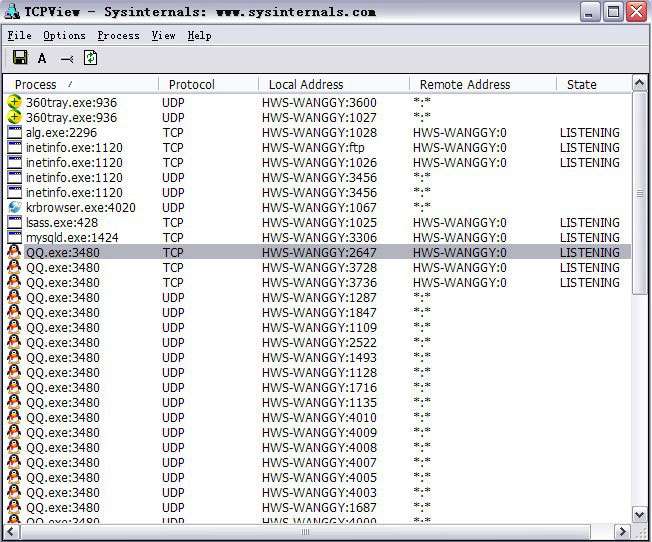
Task: Click local address HWS-WANGGY:4008
Action: tap(319, 448)
